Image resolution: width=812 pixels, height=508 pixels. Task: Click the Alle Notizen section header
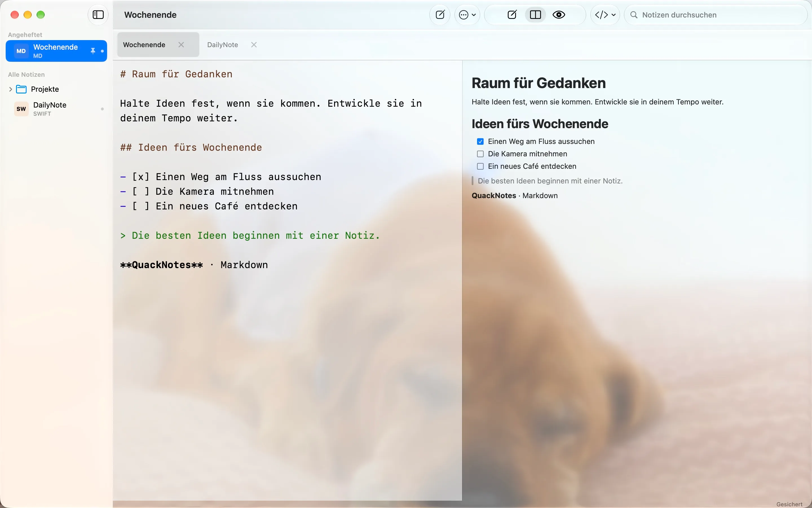26,75
